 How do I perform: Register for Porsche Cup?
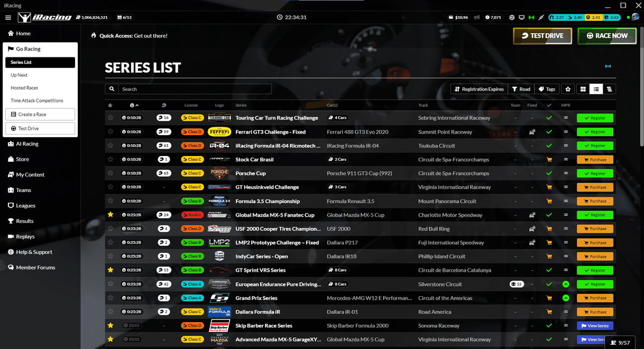(x=595, y=173)
